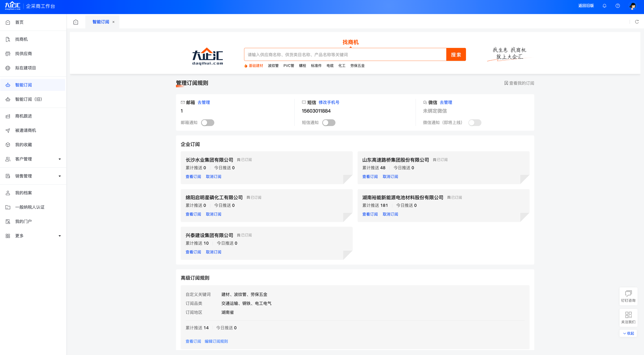The width and height of the screenshot is (644, 355).
Task: Cancel subscription for 兴泰建设集团有限公司
Action: 213,252
